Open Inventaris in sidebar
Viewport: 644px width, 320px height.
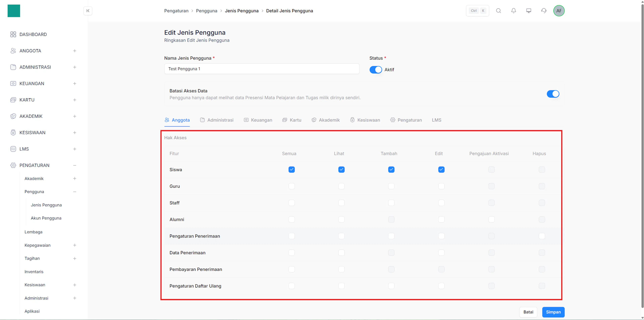pyautogui.click(x=34, y=272)
